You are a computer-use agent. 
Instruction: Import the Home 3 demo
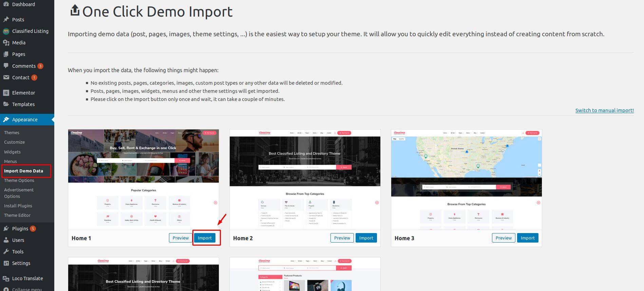click(528, 238)
